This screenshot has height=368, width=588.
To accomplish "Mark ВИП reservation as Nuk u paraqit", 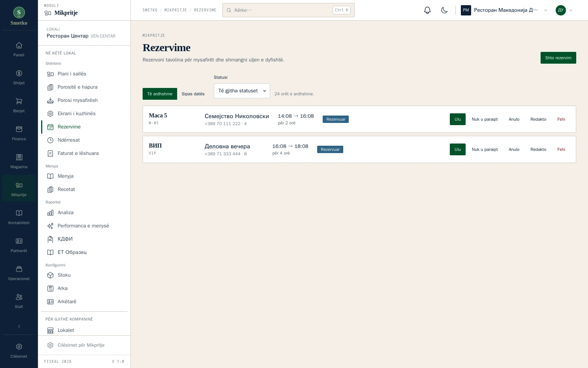I will pyautogui.click(x=485, y=149).
